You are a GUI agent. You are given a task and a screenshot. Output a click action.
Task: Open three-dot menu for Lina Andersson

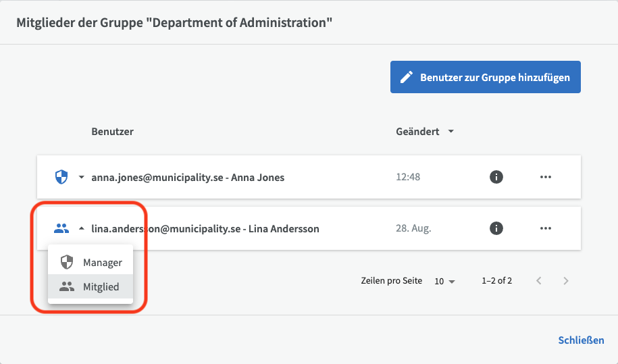[546, 228]
